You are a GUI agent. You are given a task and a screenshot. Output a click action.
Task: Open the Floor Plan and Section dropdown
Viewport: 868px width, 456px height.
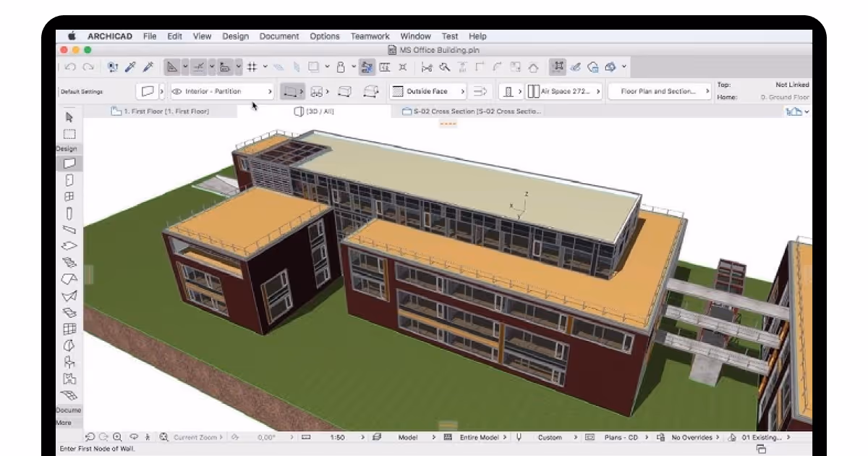coord(659,92)
